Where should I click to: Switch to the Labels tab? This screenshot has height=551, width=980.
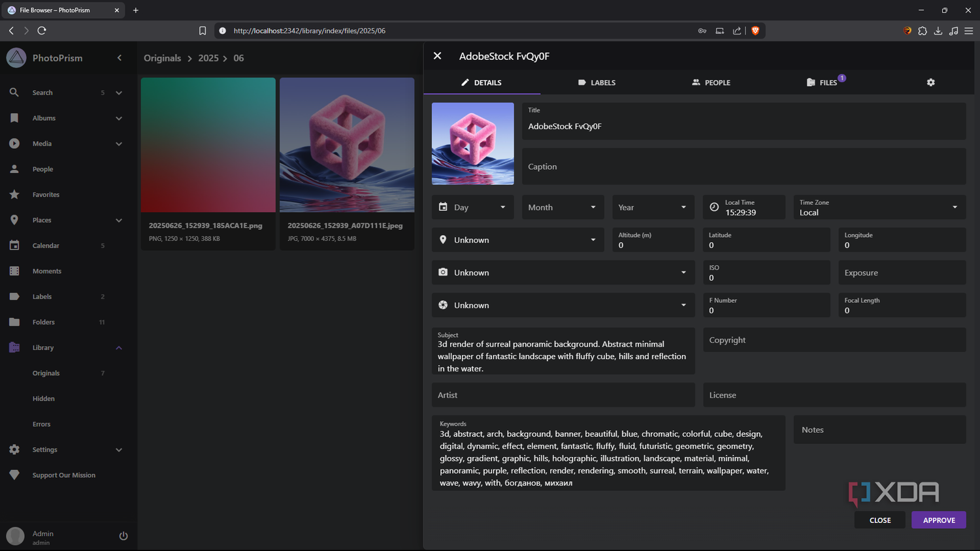point(597,82)
